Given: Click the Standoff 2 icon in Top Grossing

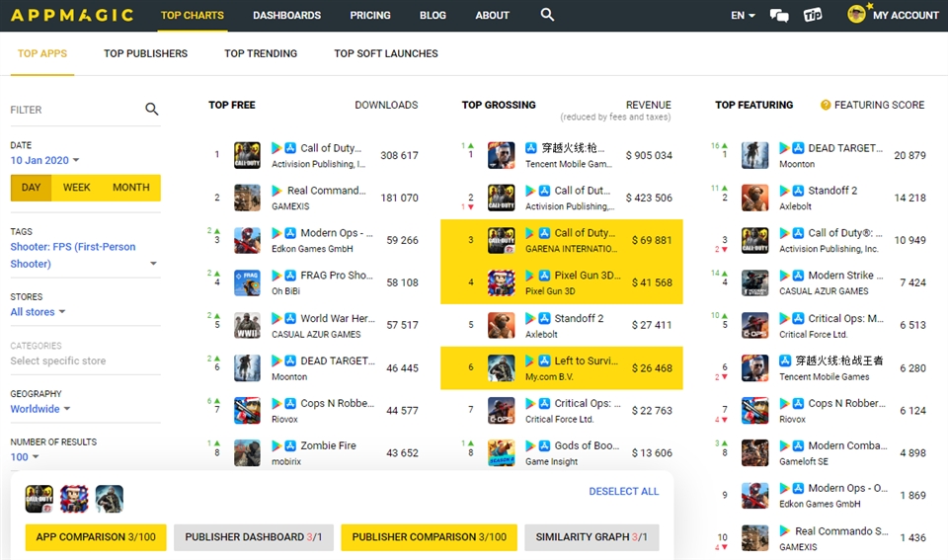Looking at the screenshot, I should coord(501,325).
